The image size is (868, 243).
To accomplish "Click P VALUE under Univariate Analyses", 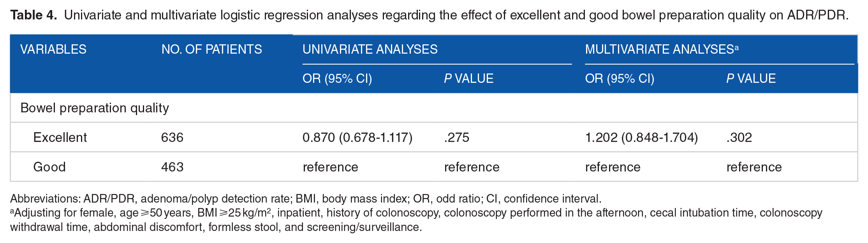I will click(468, 79).
